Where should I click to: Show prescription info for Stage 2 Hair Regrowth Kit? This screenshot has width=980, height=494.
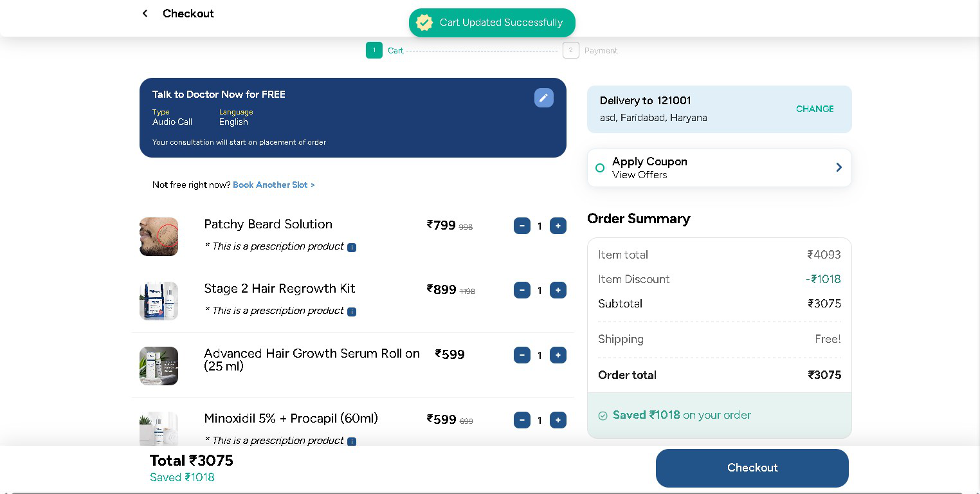point(352,312)
